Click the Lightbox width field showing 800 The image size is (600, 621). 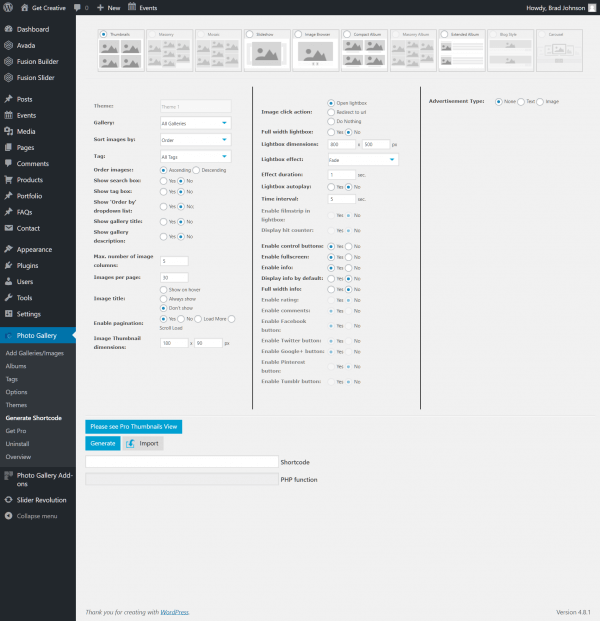point(342,144)
